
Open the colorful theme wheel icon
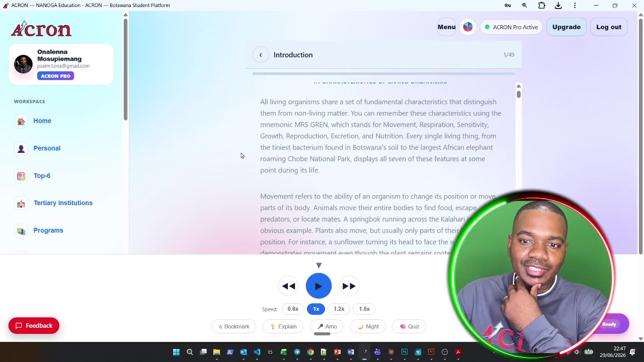(x=468, y=27)
